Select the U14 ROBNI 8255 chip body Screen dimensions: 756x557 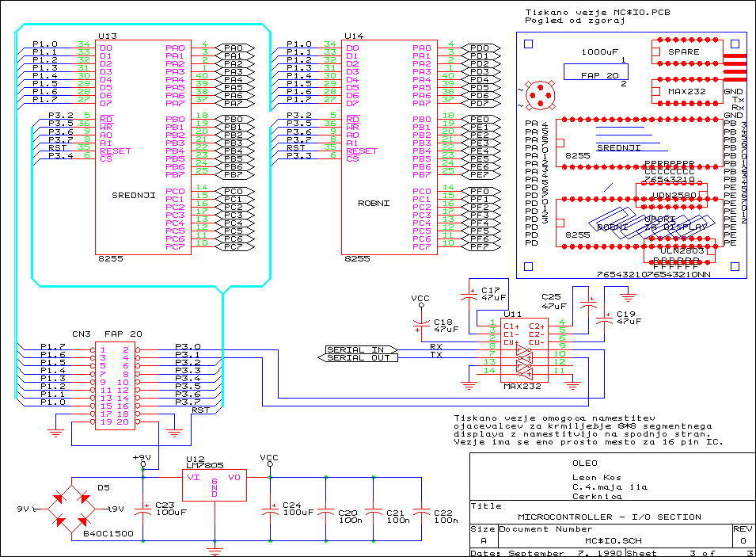(x=389, y=147)
